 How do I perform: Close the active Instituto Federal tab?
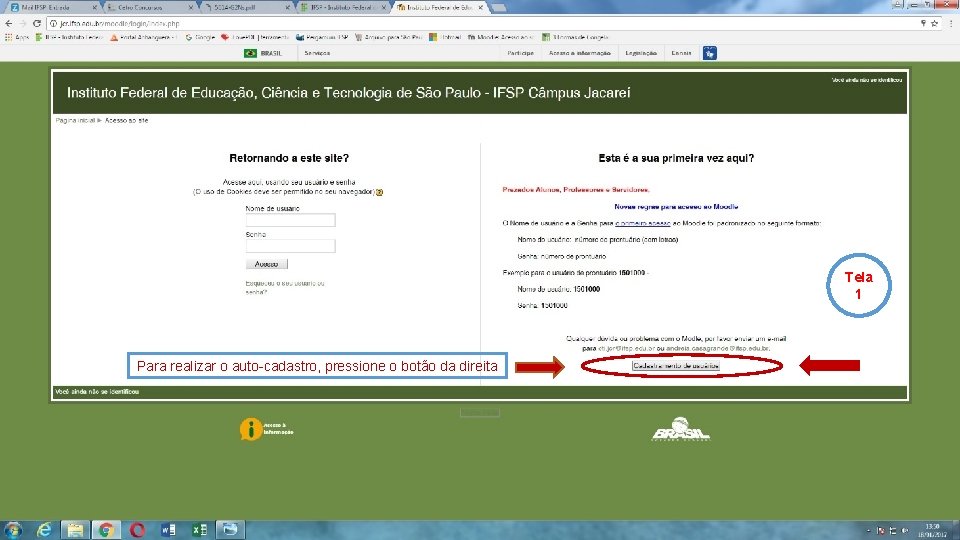pos(481,7)
